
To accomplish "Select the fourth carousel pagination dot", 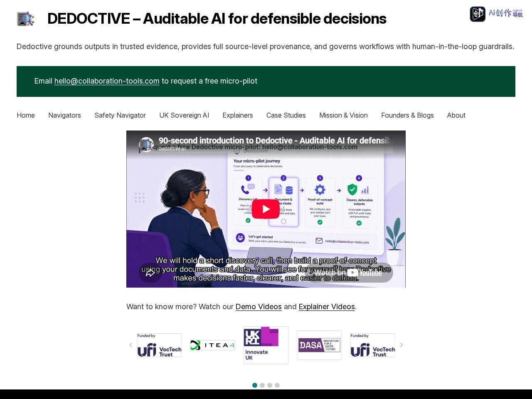I will tap(277, 385).
